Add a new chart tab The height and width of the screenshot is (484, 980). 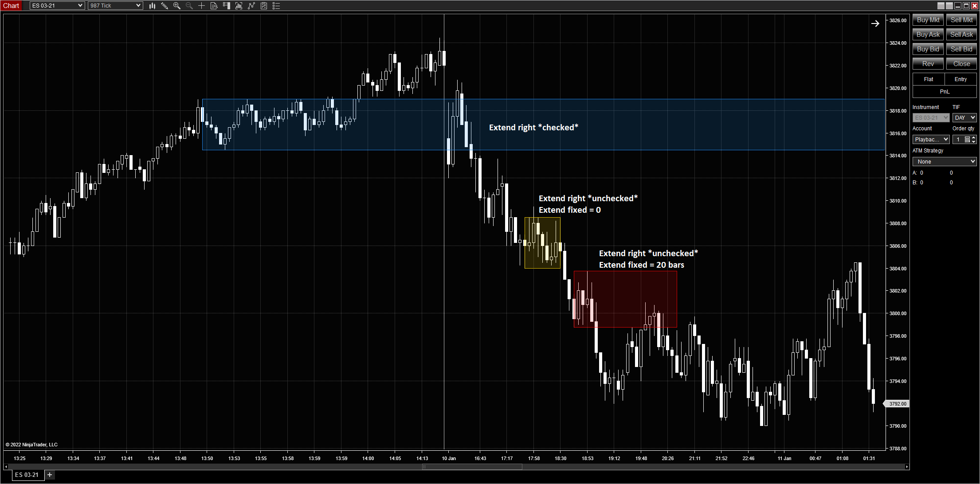point(50,475)
